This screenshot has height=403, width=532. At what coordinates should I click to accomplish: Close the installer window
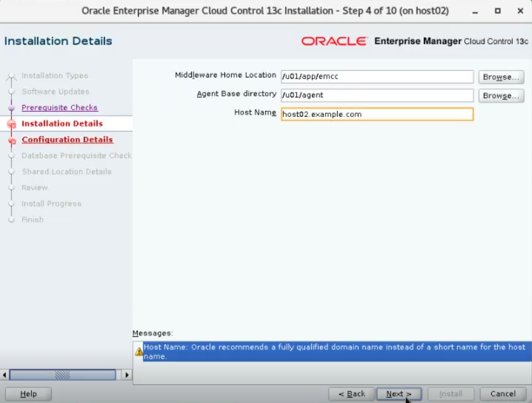tap(520, 11)
